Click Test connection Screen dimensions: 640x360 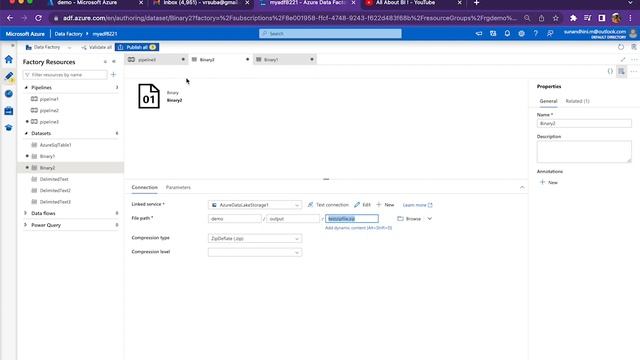328,205
